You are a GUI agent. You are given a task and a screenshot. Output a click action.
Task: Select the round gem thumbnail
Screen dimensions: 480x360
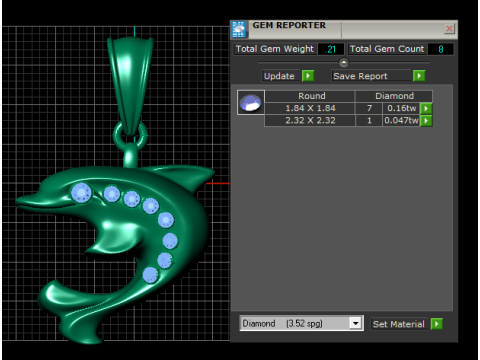(251, 102)
